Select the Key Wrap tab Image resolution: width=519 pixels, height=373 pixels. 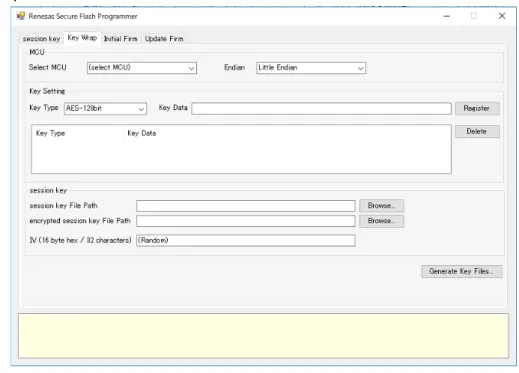[x=82, y=38]
